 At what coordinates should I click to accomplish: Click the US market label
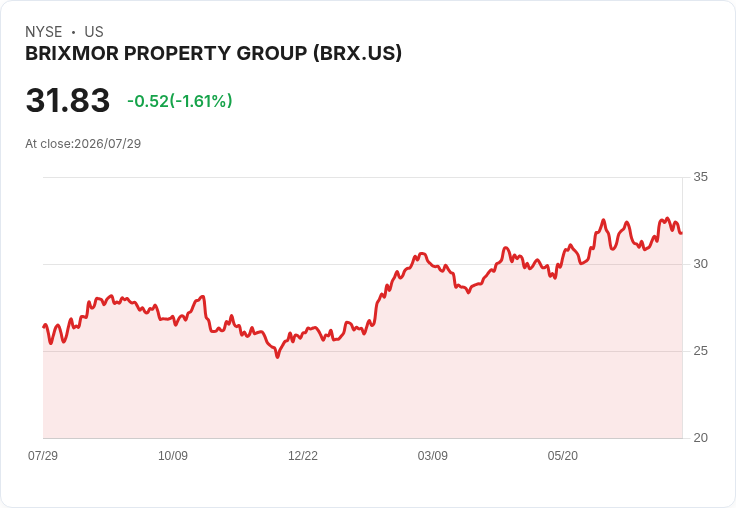[x=94, y=32]
